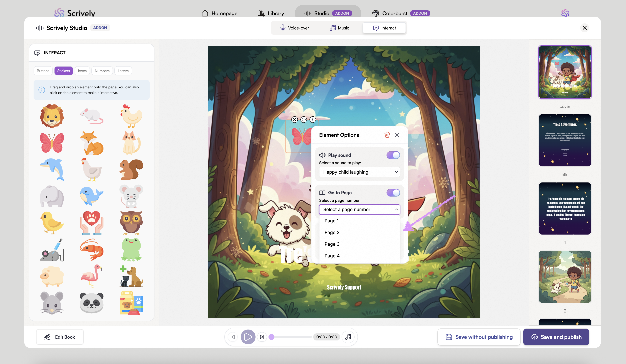This screenshot has width=626, height=364.
Task: Choose Page 3 from dropdown list
Action: (332, 244)
